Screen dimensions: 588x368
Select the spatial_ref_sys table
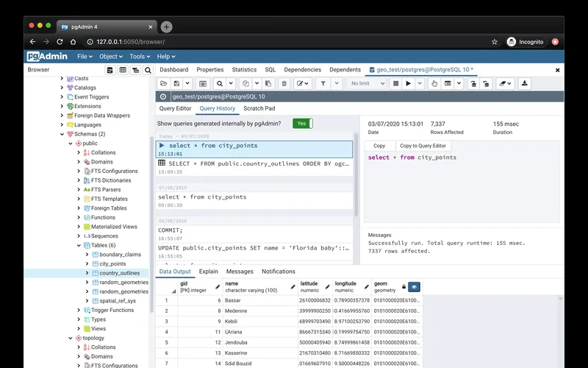point(118,301)
